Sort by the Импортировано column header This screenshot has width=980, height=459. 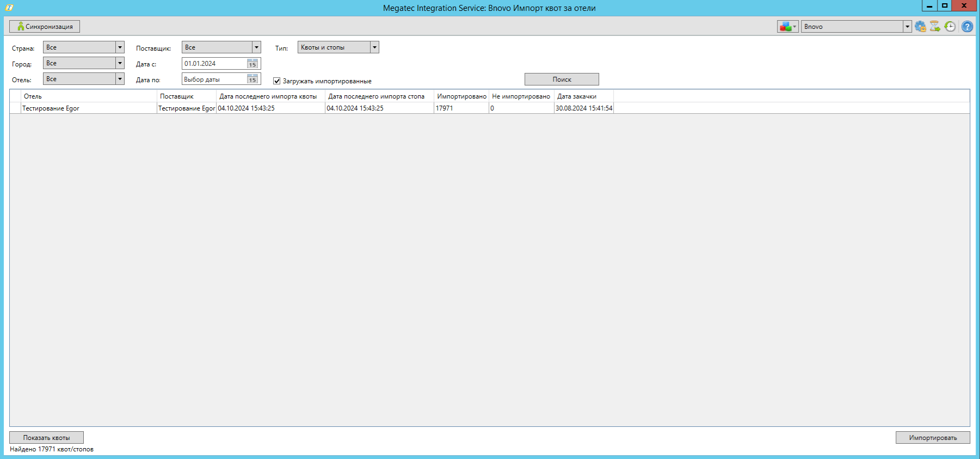point(461,96)
